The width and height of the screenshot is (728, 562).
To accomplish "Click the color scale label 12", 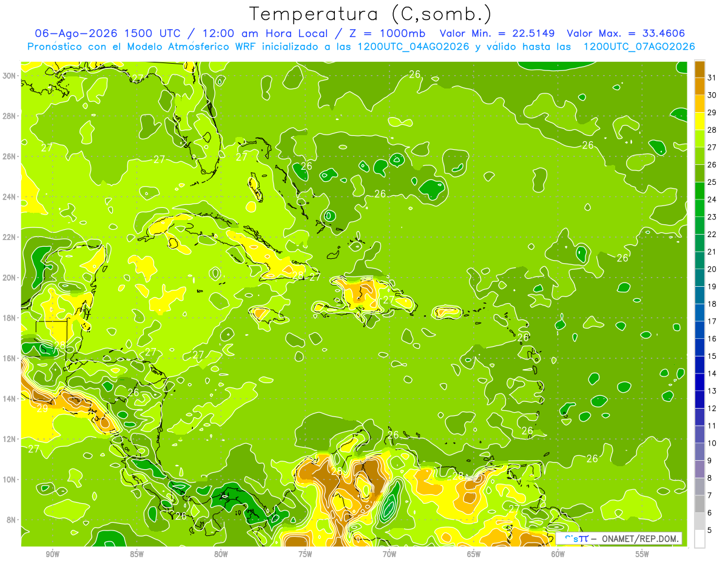I will pos(712,408).
